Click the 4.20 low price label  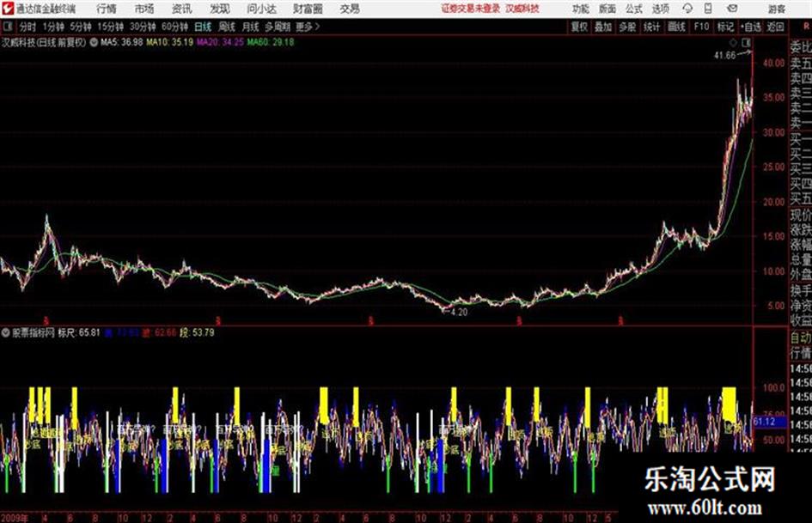460,313
